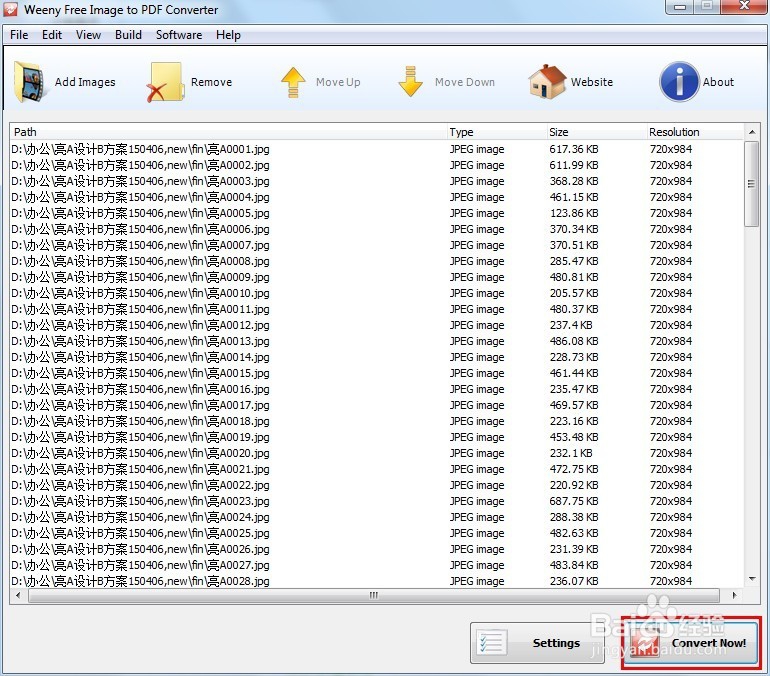
Task: Click the 232.1 KB size cell
Action: coord(571,453)
